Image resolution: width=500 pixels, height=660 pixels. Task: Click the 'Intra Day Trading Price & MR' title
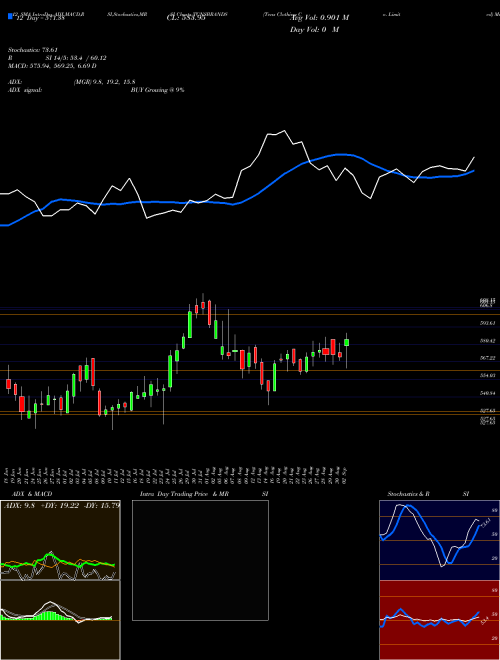[184, 494]
